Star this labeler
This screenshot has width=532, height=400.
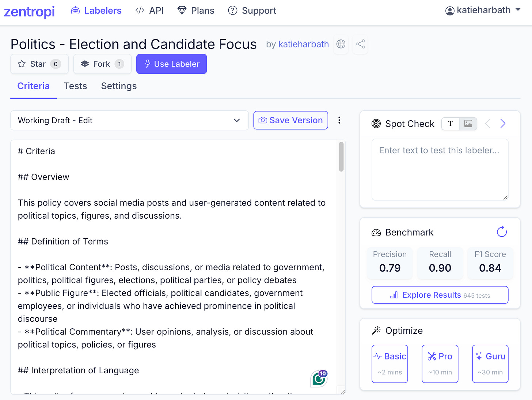pos(39,64)
